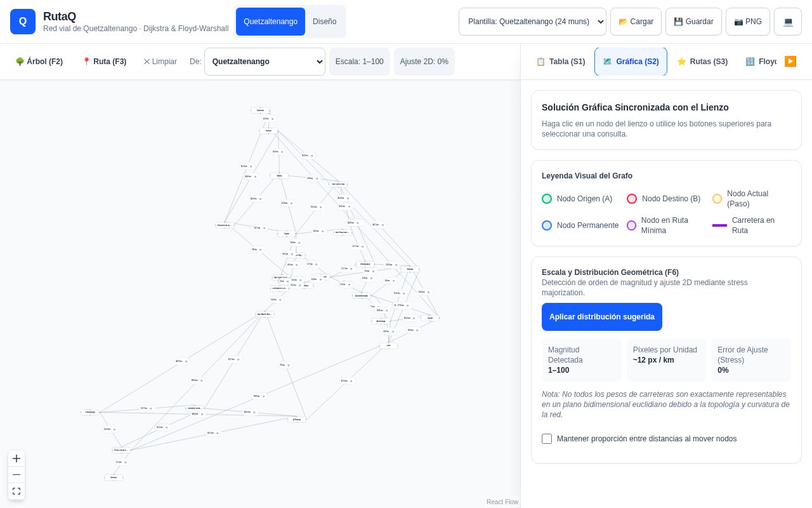Fit the graph to view
This screenshot has height=508, width=812.
(16, 491)
